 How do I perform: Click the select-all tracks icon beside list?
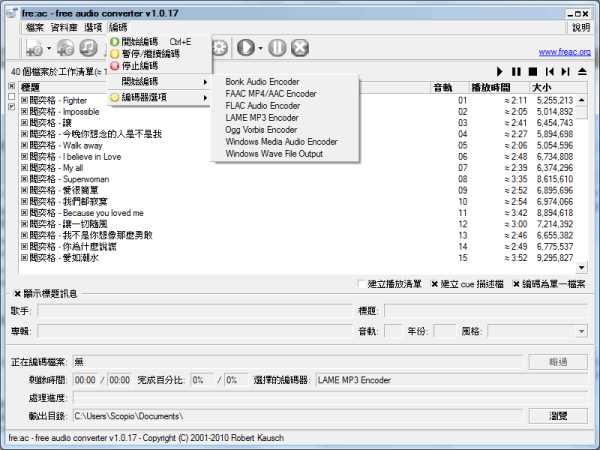point(11,86)
